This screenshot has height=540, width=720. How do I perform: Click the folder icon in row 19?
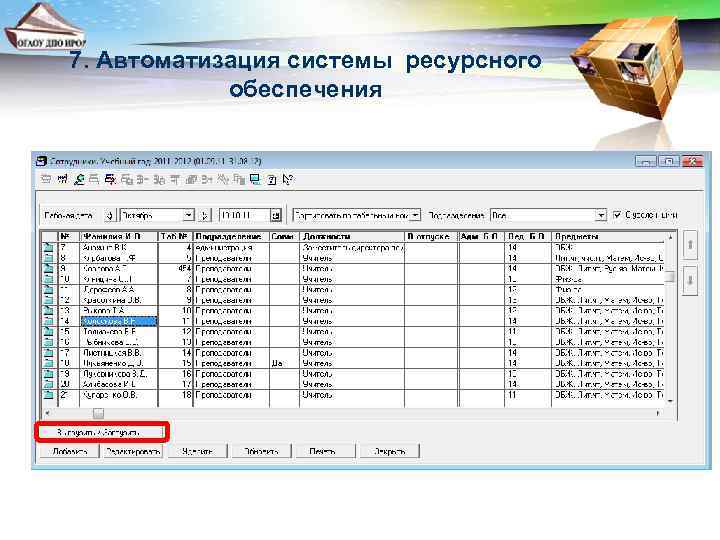click(x=49, y=374)
